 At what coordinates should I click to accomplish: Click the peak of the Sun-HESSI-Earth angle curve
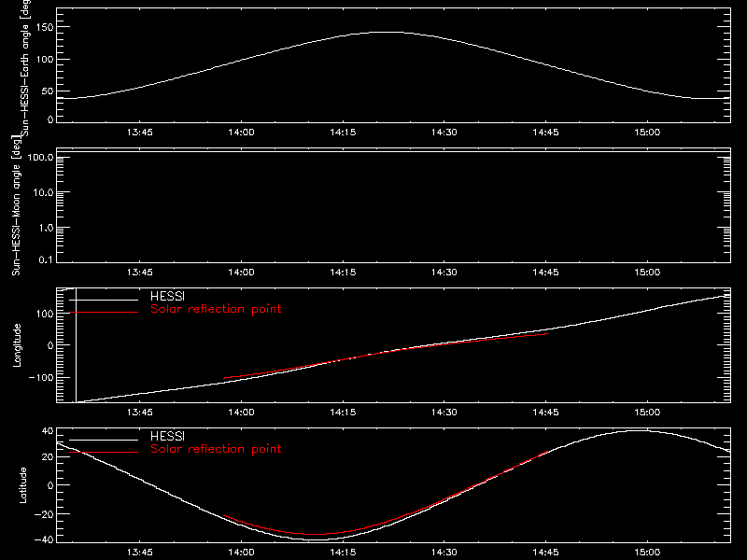(390, 33)
